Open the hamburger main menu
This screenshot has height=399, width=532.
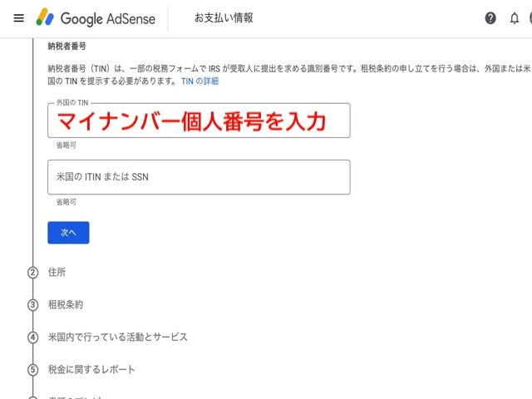pos(18,17)
